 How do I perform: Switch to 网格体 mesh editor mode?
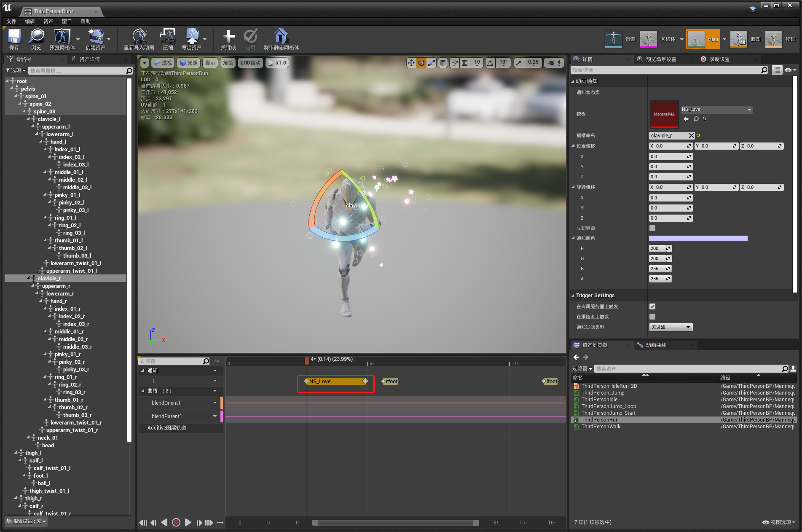click(x=657, y=39)
